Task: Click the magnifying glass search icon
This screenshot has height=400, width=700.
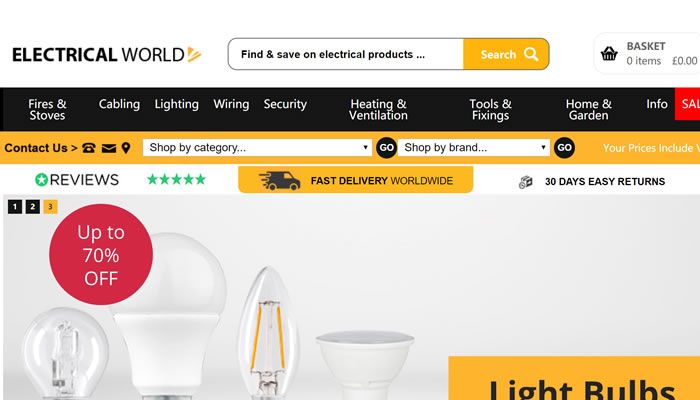Action: (531, 54)
